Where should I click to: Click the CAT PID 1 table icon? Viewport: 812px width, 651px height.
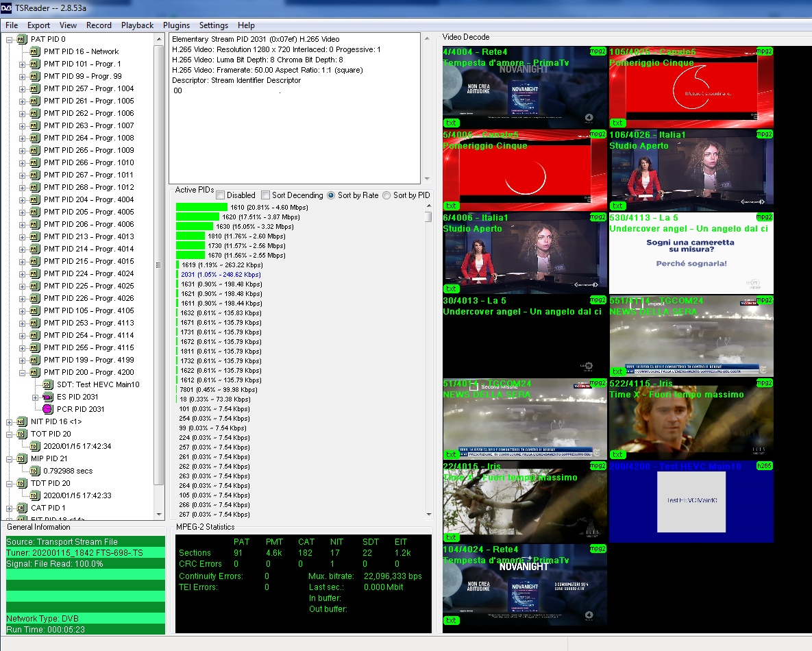pyautogui.click(x=21, y=508)
